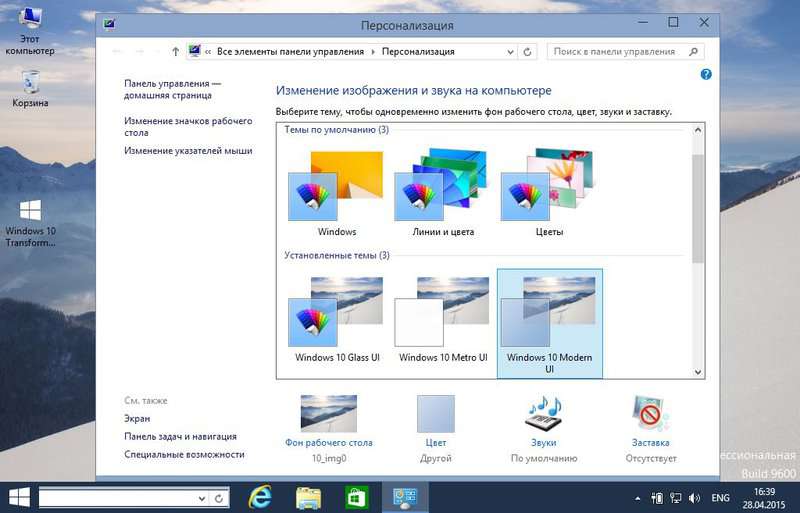Click the Forward navigation arrow
The image size is (800, 513).
[x=140, y=52]
